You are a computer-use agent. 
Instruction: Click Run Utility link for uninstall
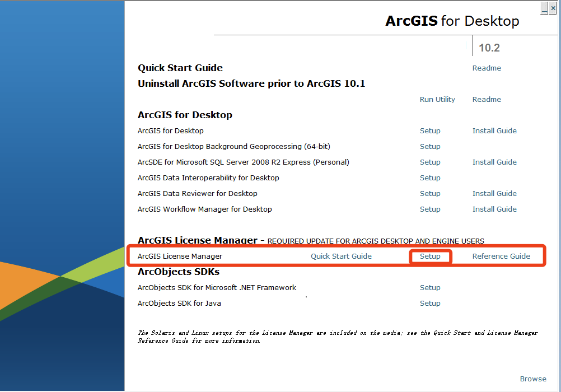tap(437, 100)
